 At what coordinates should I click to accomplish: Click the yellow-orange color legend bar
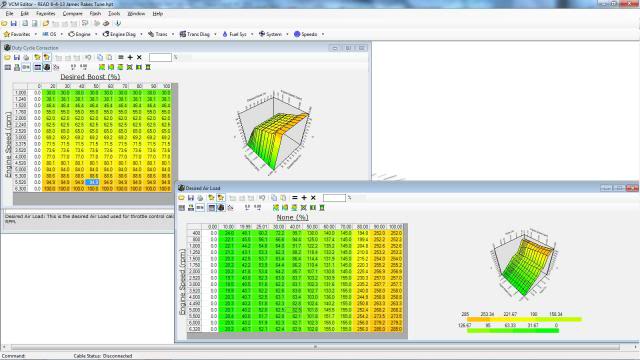(524, 320)
